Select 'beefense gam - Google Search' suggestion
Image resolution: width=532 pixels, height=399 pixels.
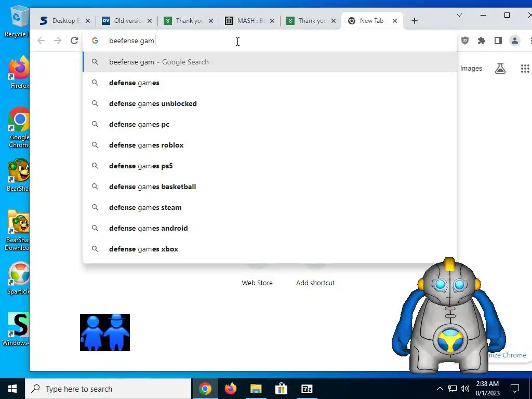[270, 62]
